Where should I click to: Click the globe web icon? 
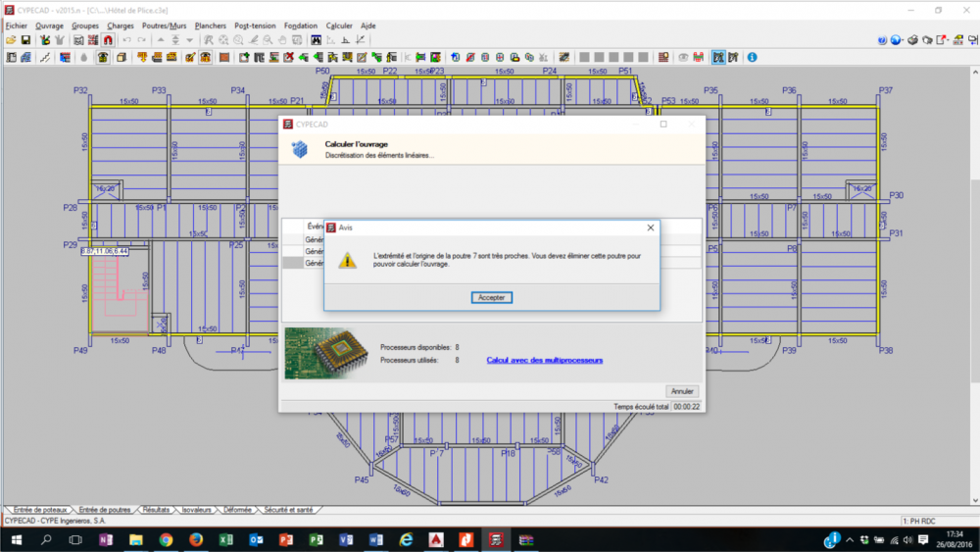click(x=896, y=40)
